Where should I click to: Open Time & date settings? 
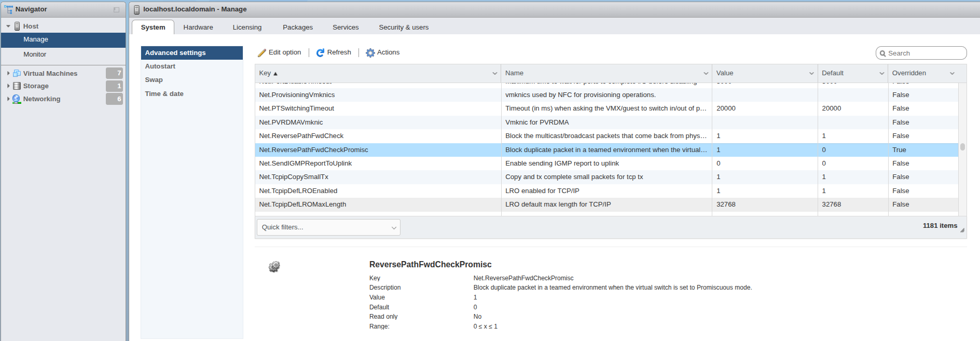pos(164,94)
